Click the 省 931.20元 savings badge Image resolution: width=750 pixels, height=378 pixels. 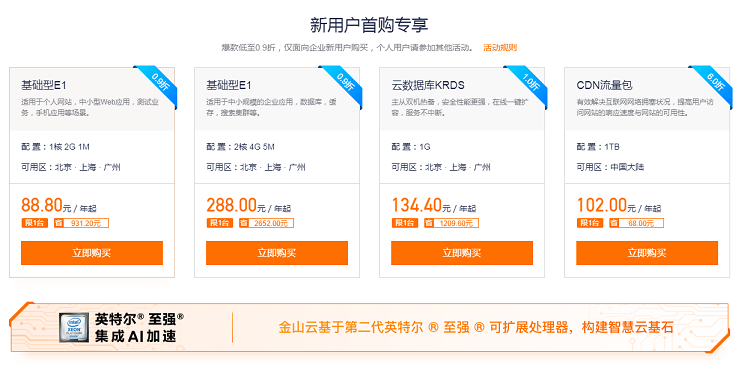click(81, 223)
